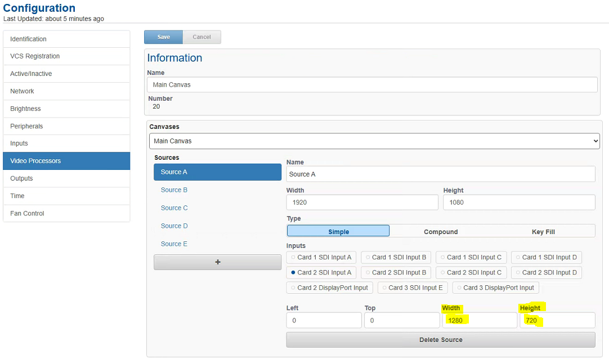This screenshot has width=609, height=364.
Task: Click the plus button to add source
Action: (217, 262)
